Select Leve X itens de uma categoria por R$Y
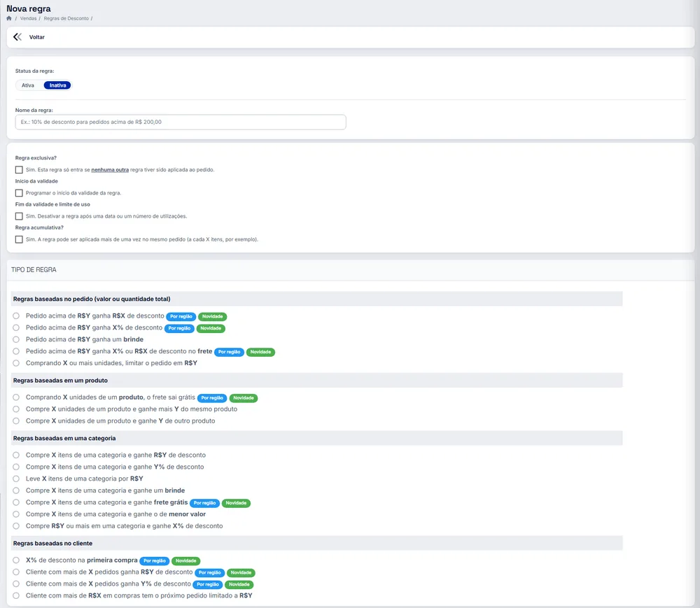The width and height of the screenshot is (700, 608). click(16, 479)
